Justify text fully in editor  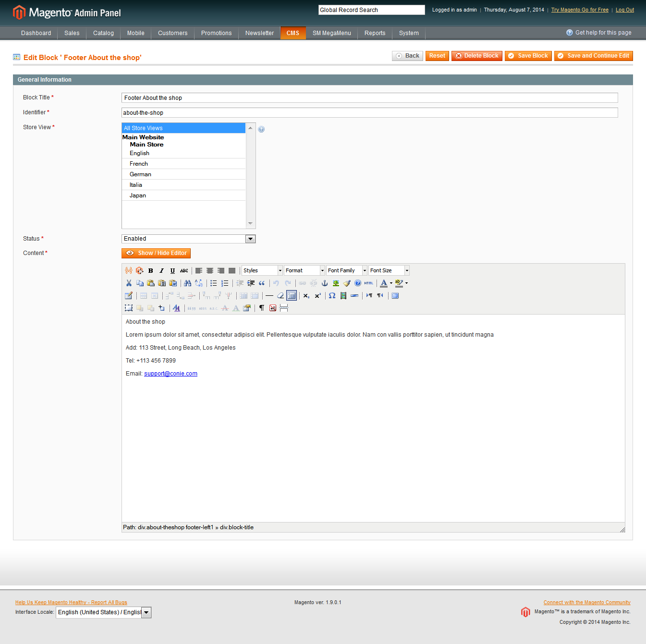click(x=232, y=270)
